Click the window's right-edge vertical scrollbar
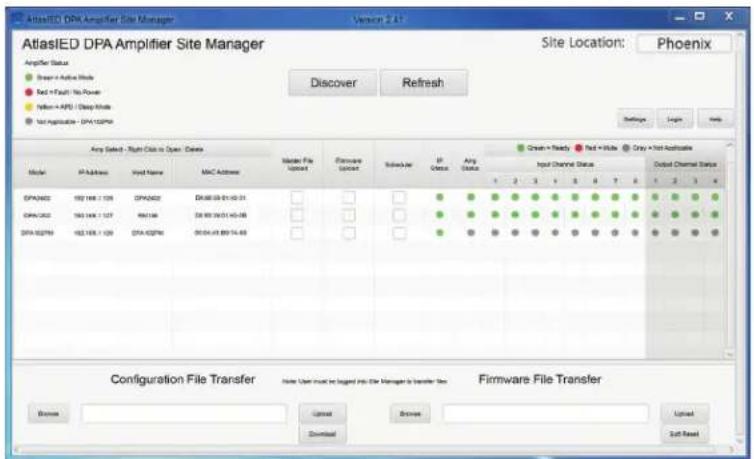The height and width of the screenshot is (459, 754). (740, 240)
